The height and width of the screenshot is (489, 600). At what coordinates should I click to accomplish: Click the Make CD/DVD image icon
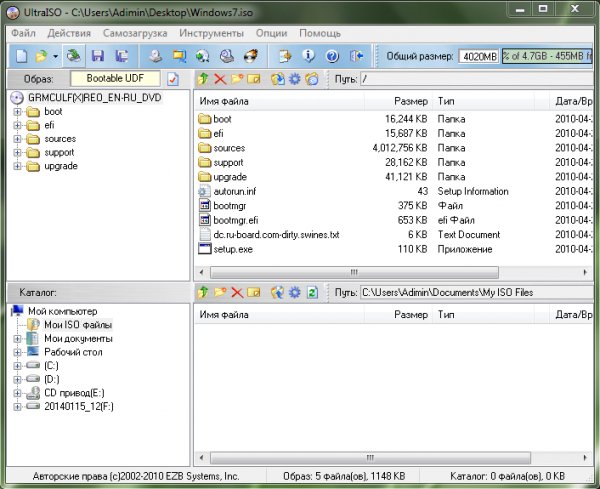tap(155, 56)
